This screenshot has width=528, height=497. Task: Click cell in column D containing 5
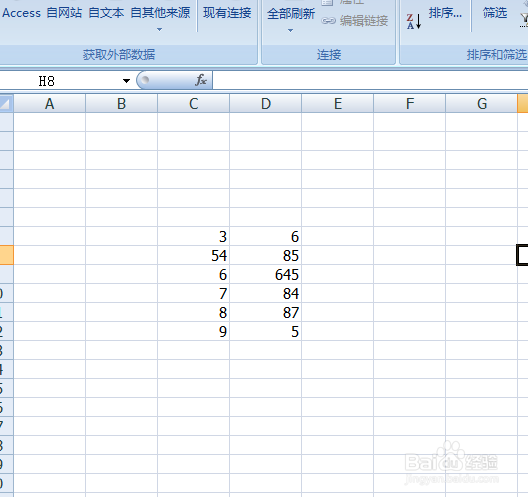[266, 331]
